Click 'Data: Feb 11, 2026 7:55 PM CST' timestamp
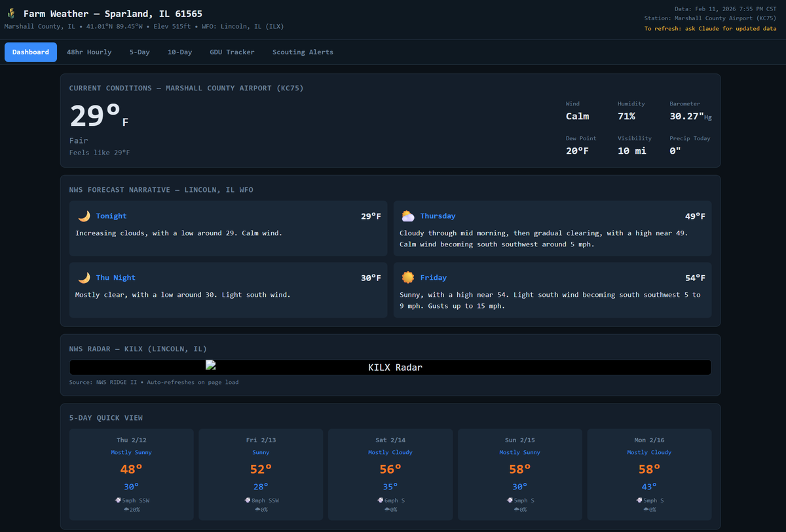Image resolution: width=786 pixels, height=532 pixels. [726, 9]
